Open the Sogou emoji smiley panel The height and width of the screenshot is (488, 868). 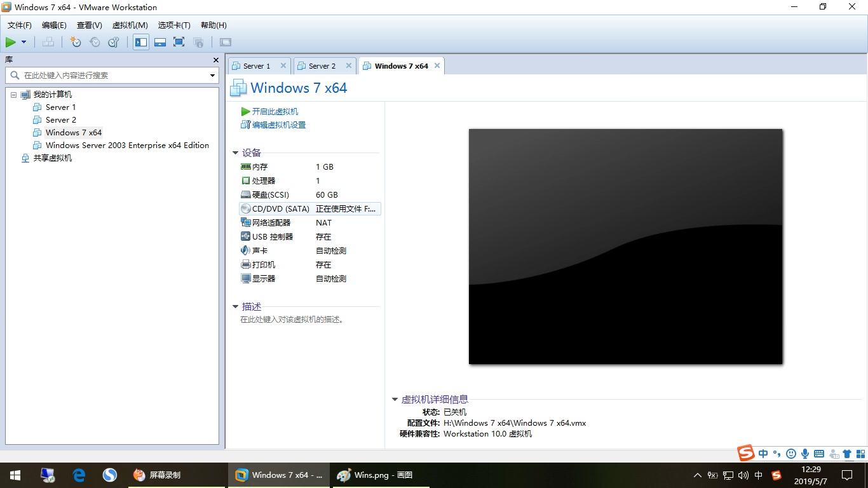pyautogui.click(x=791, y=454)
